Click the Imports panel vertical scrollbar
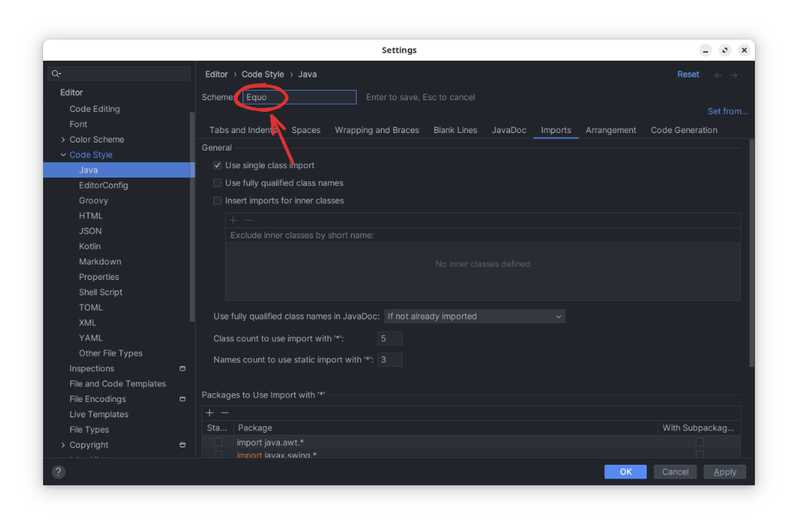 [751, 253]
